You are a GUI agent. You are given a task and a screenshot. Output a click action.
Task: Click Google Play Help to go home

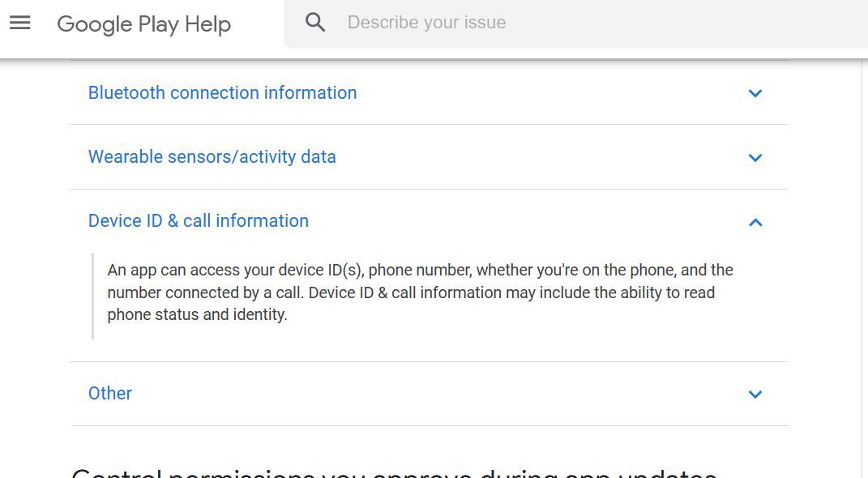point(143,24)
